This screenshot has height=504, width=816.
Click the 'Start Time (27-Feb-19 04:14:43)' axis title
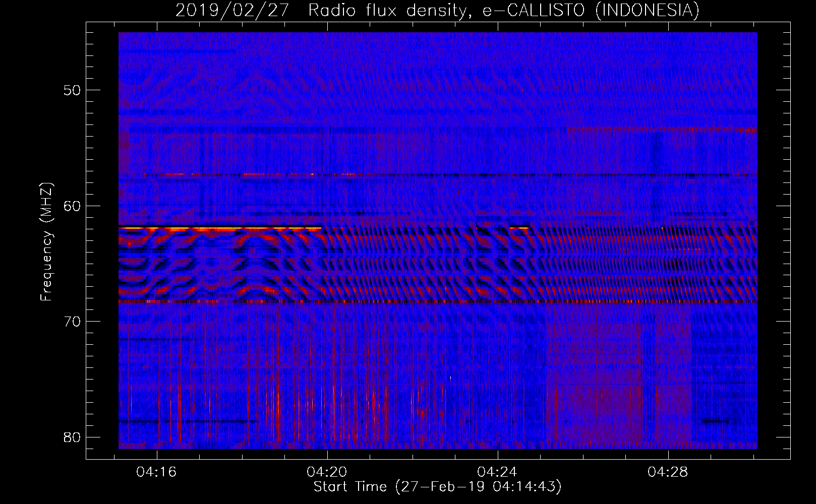click(x=438, y=487)
